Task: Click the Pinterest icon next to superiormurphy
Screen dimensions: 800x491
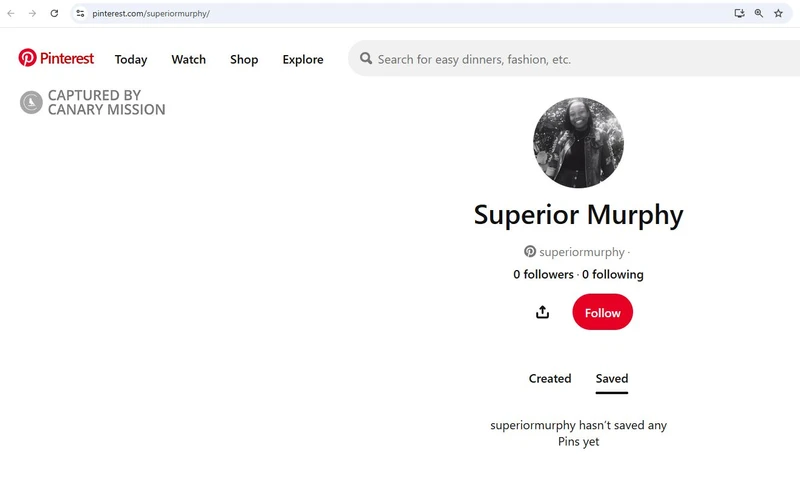Action: (x=530, y=252)
